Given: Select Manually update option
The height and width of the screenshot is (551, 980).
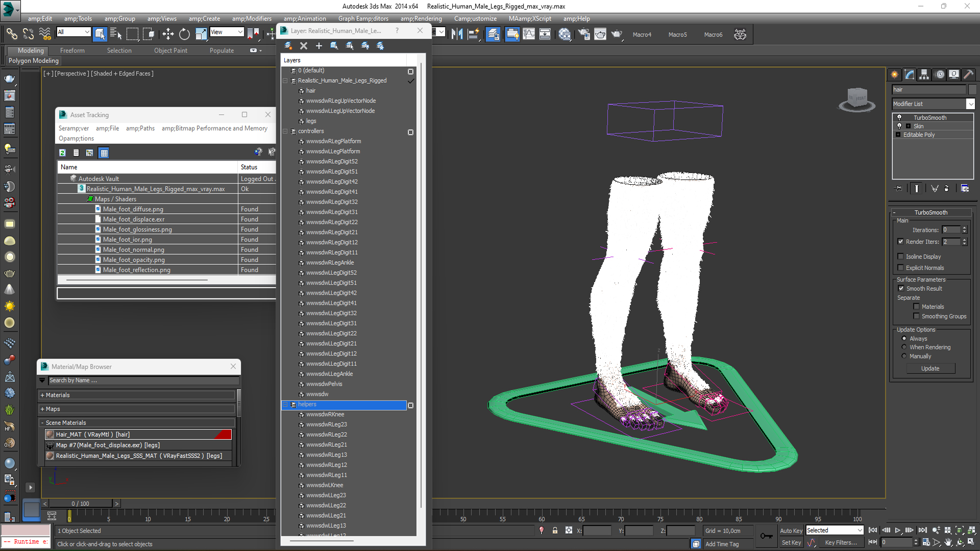Looking at the screenshot, I should coord(904,356).
